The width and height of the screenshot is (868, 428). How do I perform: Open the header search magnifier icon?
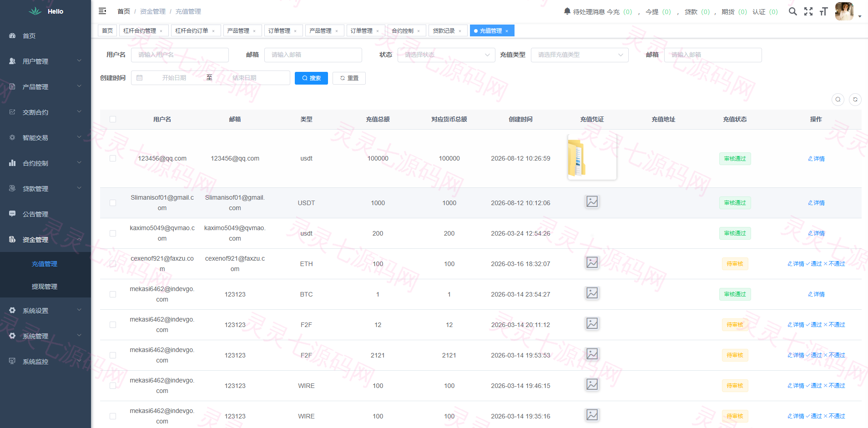pos(792,11)
